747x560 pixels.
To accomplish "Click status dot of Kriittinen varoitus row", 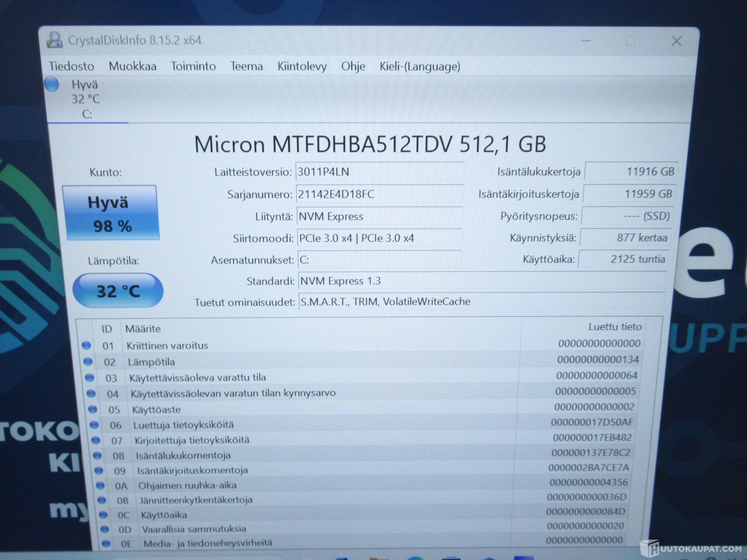I will pos(86,345).
